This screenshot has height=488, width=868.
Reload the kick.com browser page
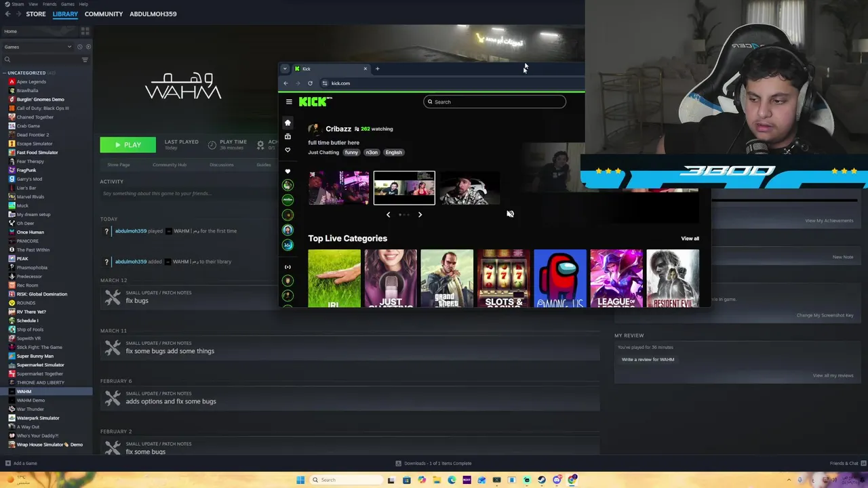pos(310,83)
